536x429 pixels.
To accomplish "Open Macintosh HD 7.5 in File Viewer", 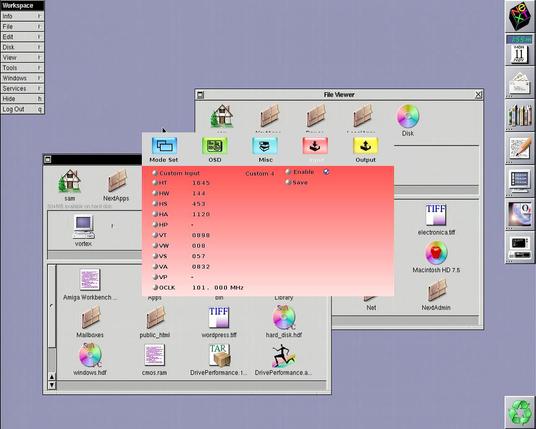I will (436, 253).
